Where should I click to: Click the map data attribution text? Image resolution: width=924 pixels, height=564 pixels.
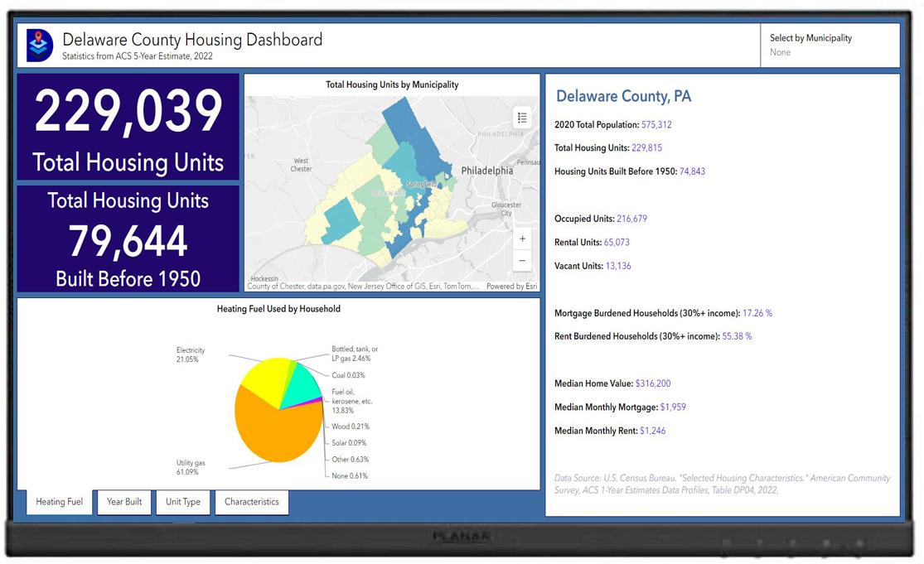(x=362, y=287)
